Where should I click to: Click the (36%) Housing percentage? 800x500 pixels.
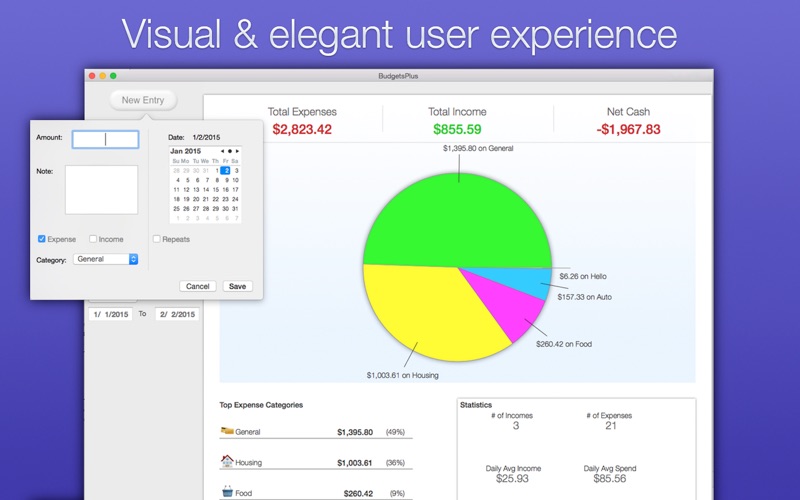click(x=395, y=463)
